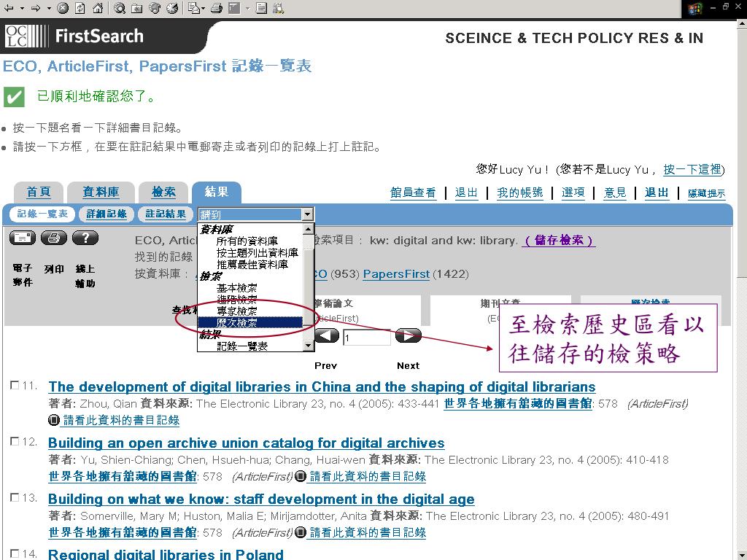Open the Discuss page toolbar icon
Viewport: 747px width, 560px height.
[261, 7]
